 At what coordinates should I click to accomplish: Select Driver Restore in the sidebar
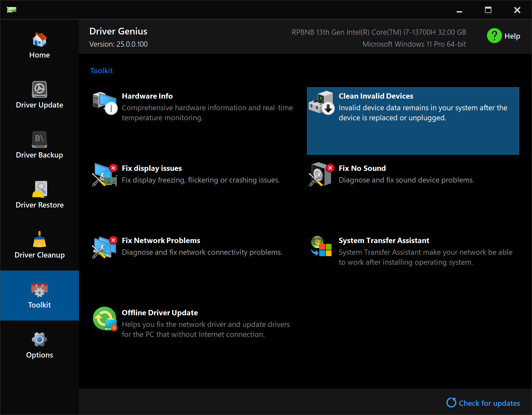click(x=39, y=195)
